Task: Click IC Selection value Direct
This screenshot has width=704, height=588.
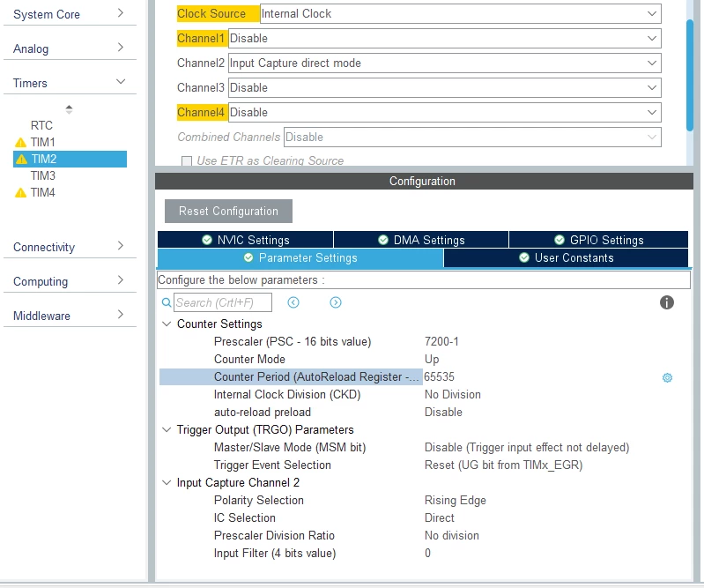Action: [x=439, y=518]
